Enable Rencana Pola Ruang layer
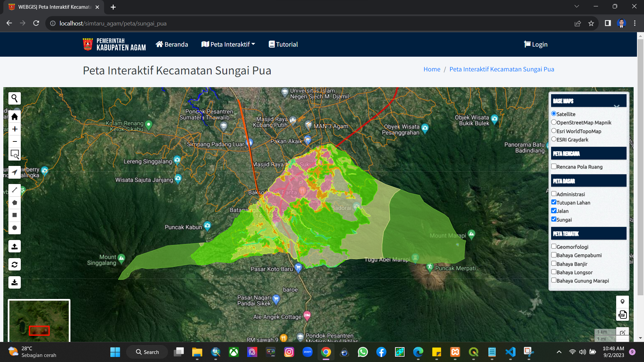This screenshot has height=362, width=644. (x=554, y=166)
